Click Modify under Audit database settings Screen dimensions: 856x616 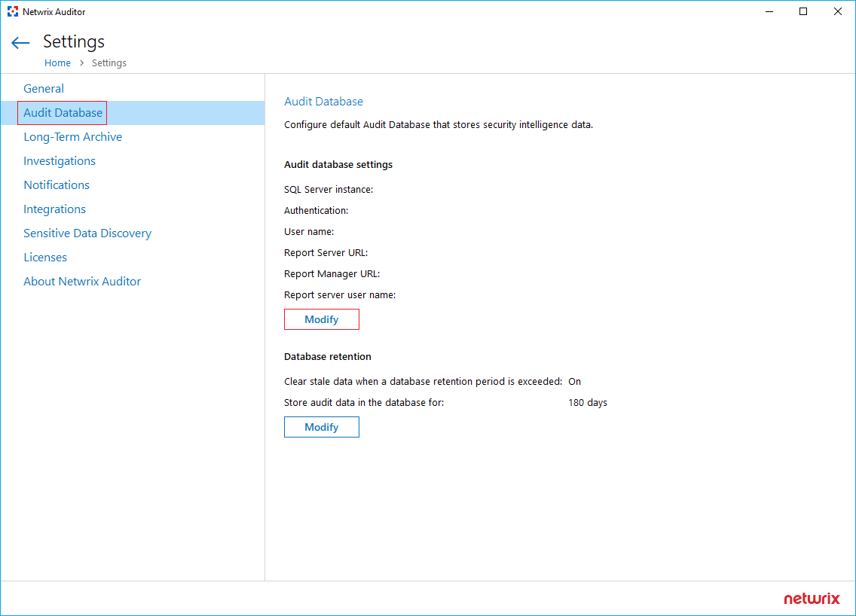coord(322,319)
